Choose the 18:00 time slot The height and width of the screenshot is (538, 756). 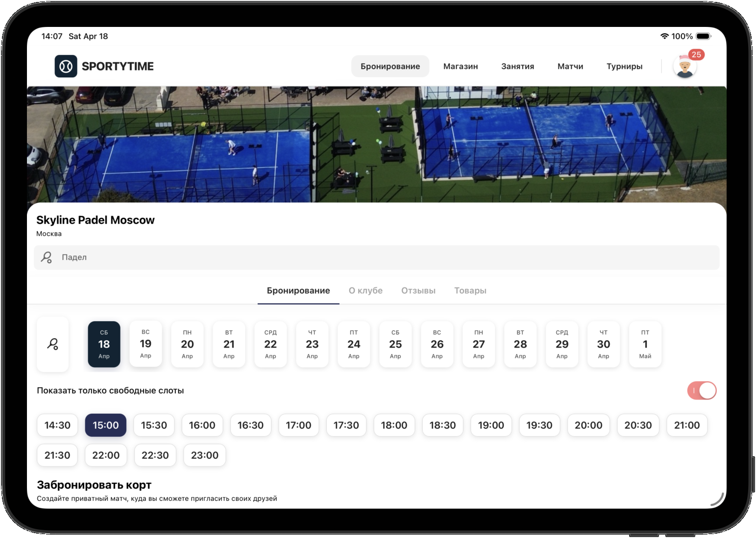394,425
